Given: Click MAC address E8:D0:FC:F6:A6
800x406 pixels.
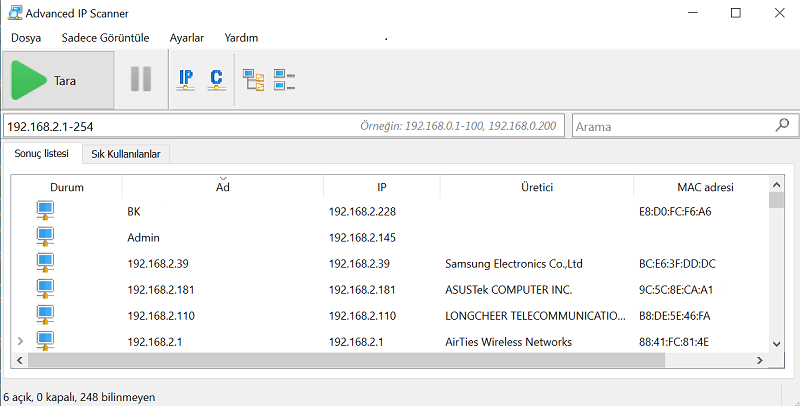Looking at the screenshot, I should tap(675, 211).
